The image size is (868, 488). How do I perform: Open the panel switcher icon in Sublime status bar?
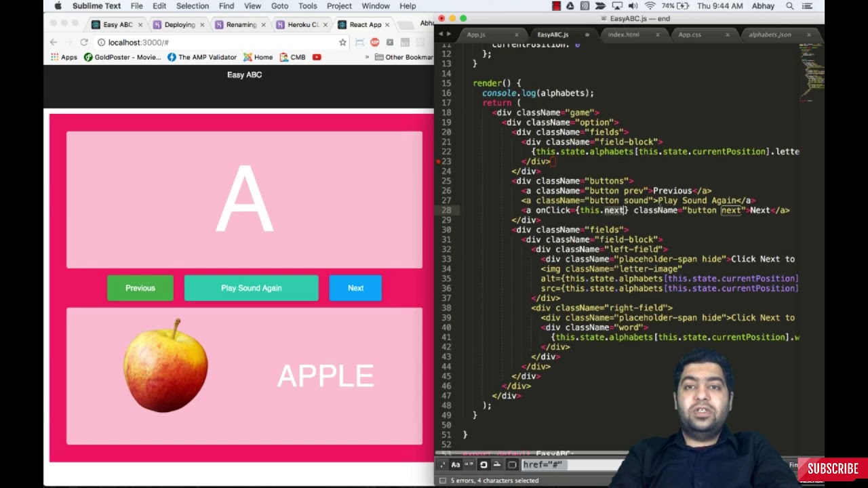[442, 481]
